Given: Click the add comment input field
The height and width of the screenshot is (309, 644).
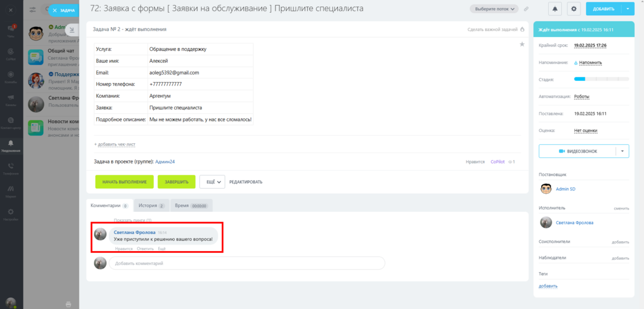Looking at the screenshot, I should pyautogui.click(x=247, y=263).
